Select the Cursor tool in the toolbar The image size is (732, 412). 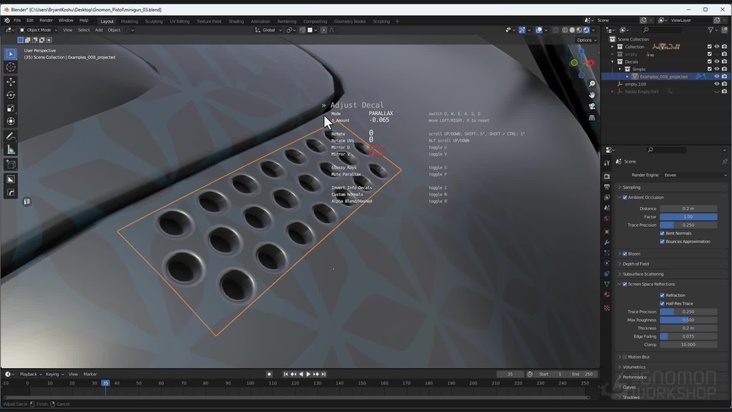click(11, 67)
